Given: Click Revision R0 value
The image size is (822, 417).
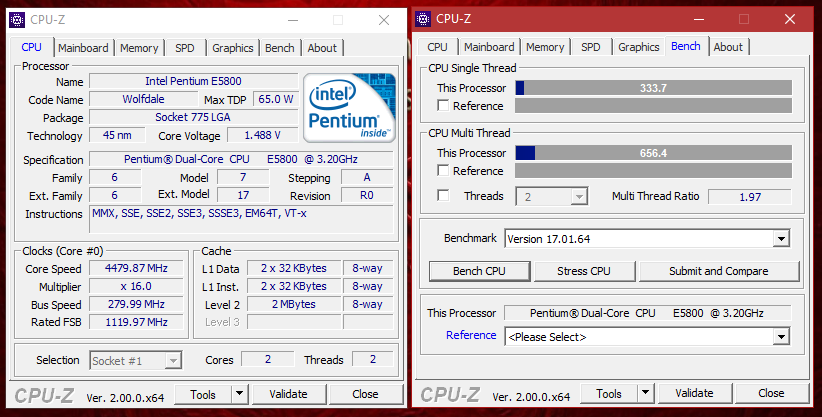Looking at the screenshot, I should click(x=367, y=195).
